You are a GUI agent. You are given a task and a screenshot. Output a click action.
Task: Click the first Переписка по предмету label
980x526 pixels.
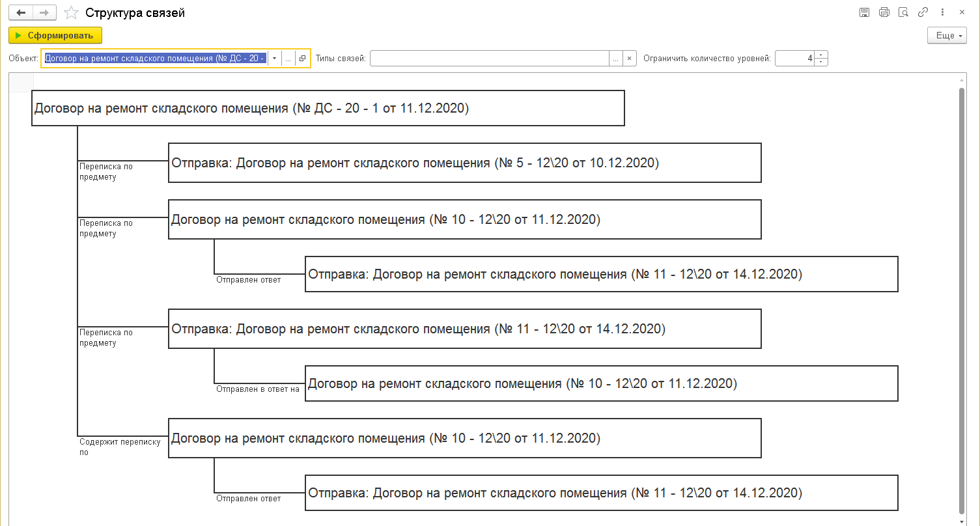click(x=106, y=172)
